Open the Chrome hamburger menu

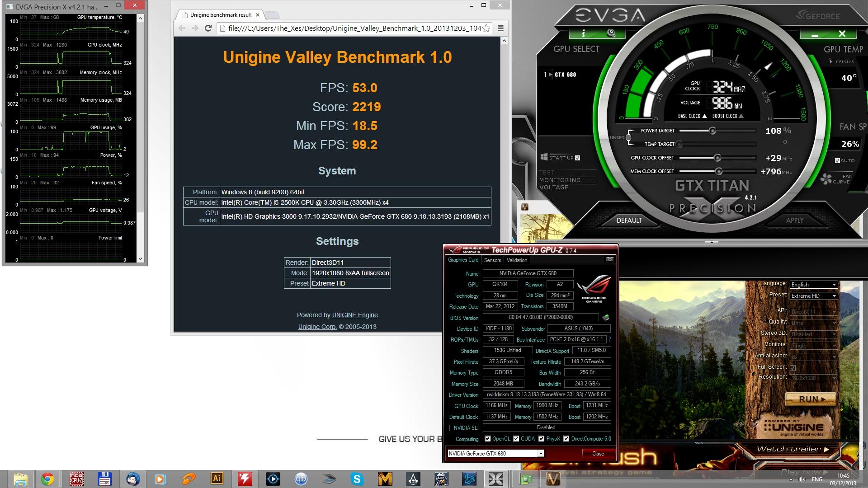click(x=500, y=28)
